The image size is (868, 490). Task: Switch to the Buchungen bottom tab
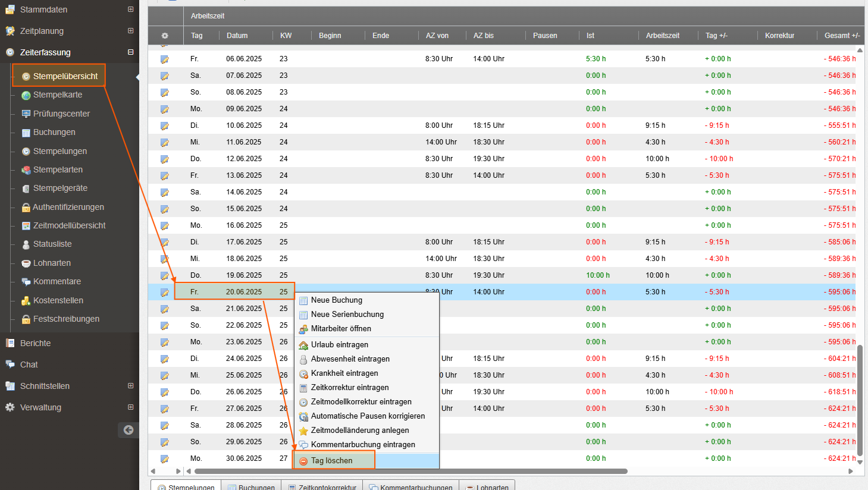pos(256,486)
